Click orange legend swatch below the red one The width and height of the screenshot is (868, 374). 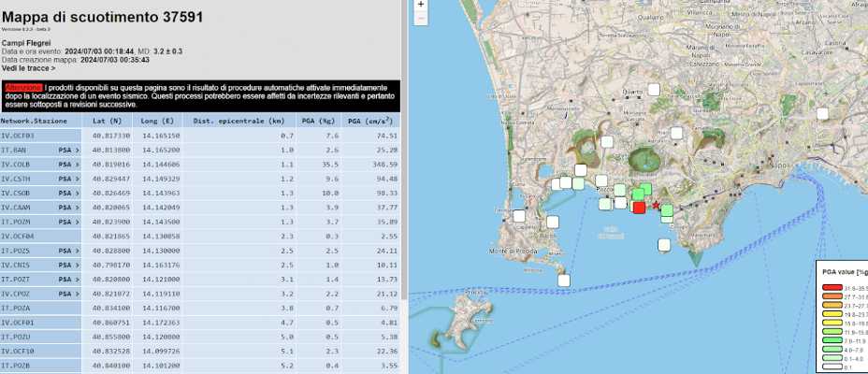832,296
